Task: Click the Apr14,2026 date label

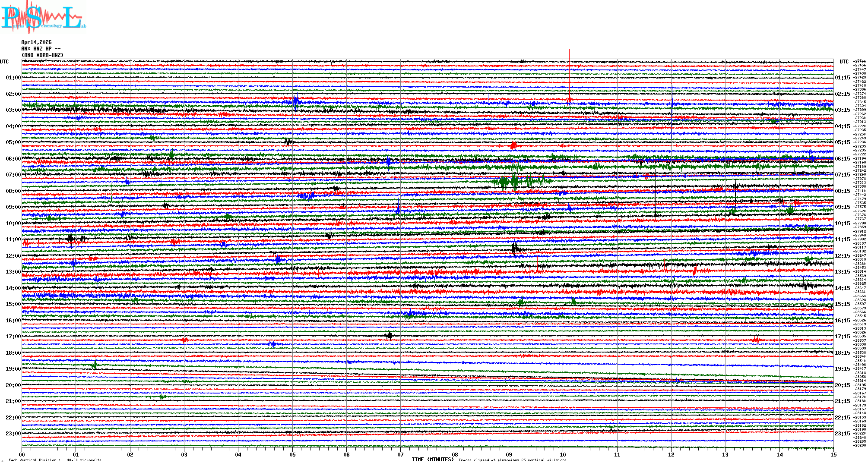Action: click(36, 42)
